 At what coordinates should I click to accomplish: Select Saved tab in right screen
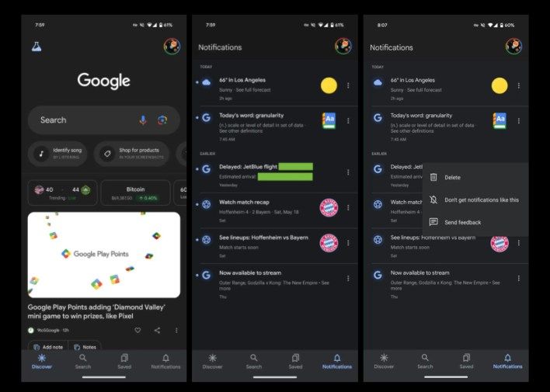(x=467, y=362)
